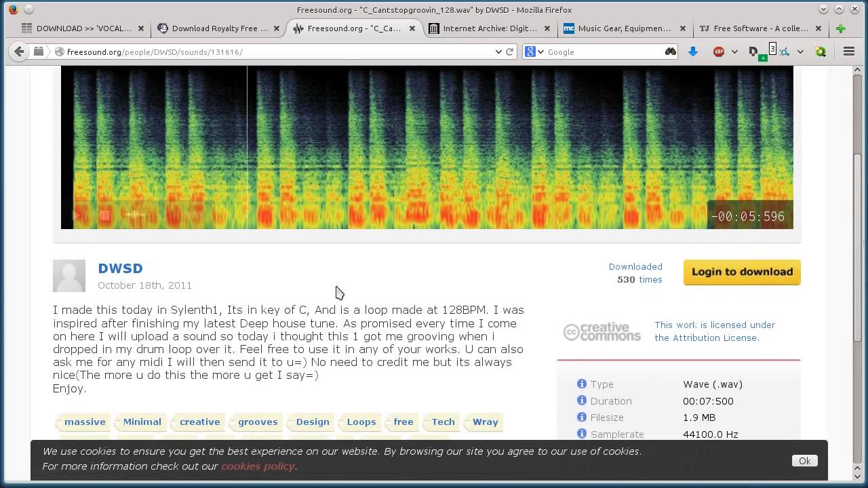Click info icon next to Filesize
This screenshot has height=488, width=868.
point(581,417)
